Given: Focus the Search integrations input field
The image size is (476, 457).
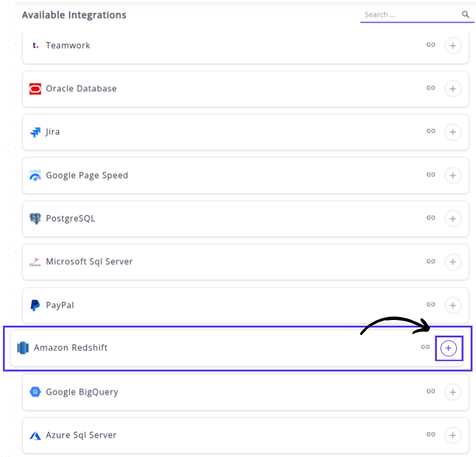Looking at the screenshot, I should (x=410, y=15).
